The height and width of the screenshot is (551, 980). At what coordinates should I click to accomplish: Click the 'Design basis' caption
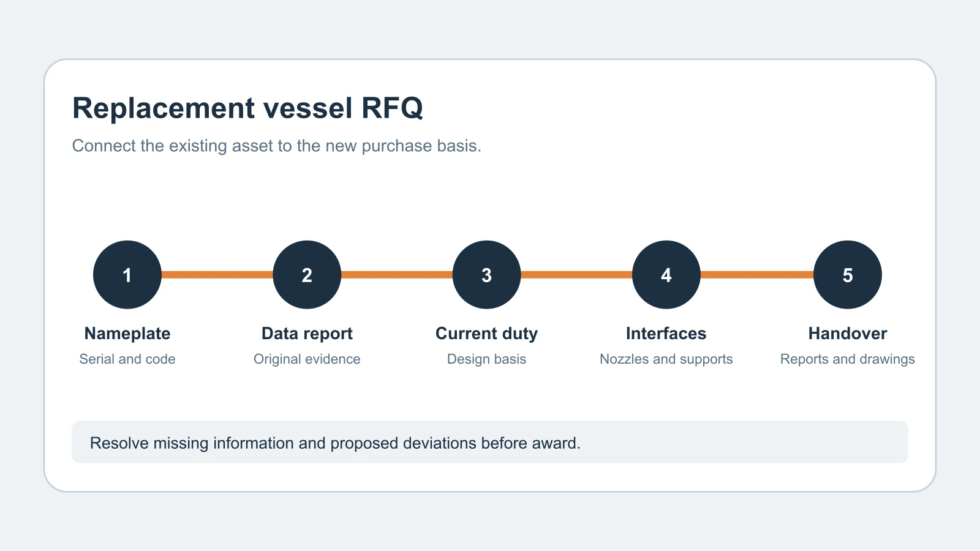click(x=487, y=359)
